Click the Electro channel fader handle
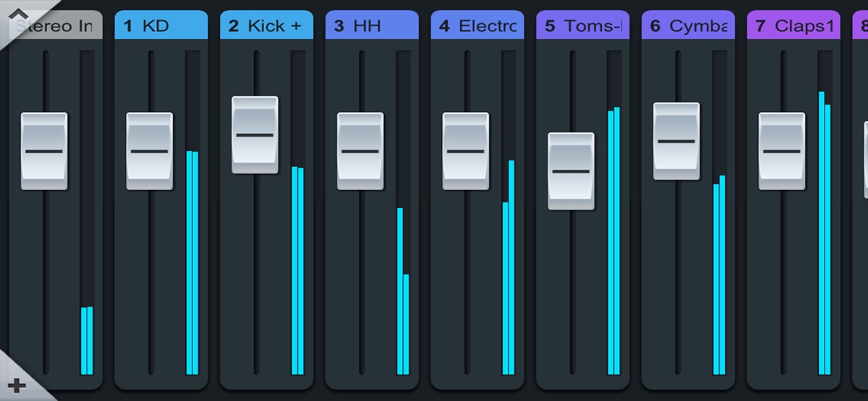This screenshot has height=401, width=868. point(466,151)
